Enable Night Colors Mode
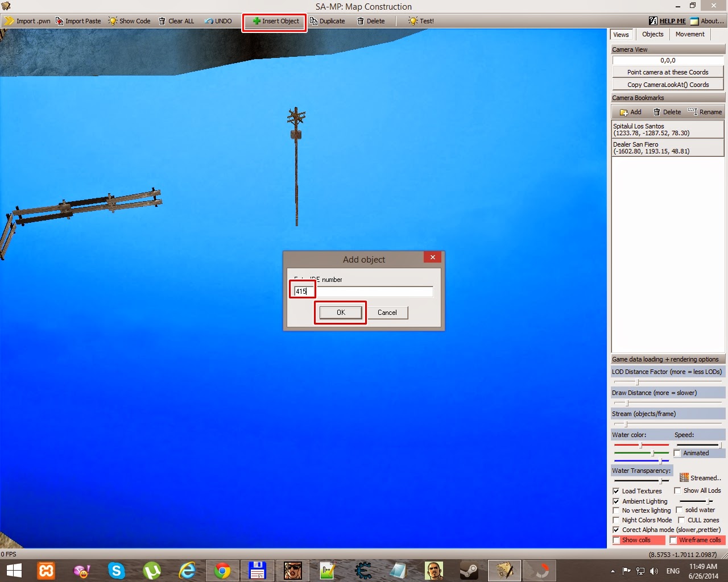728x582 pixels. (616, 520)
